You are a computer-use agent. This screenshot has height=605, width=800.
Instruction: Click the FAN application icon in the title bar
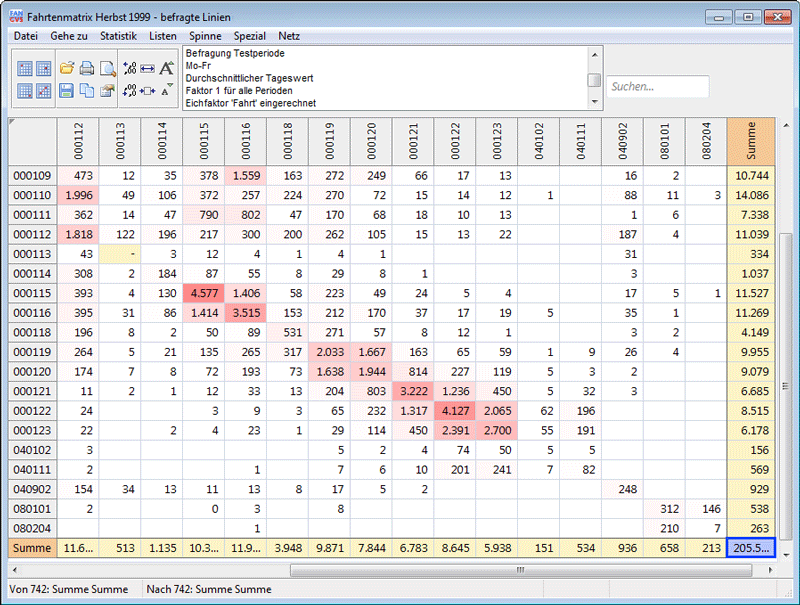coord(16,17)
